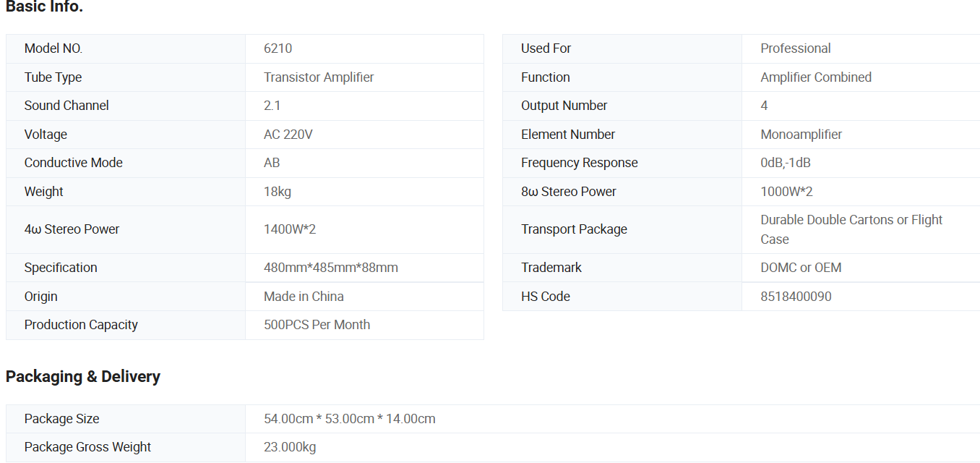
Task: Click the 480mm*485mm*88mm specification value
Action: 330,268
